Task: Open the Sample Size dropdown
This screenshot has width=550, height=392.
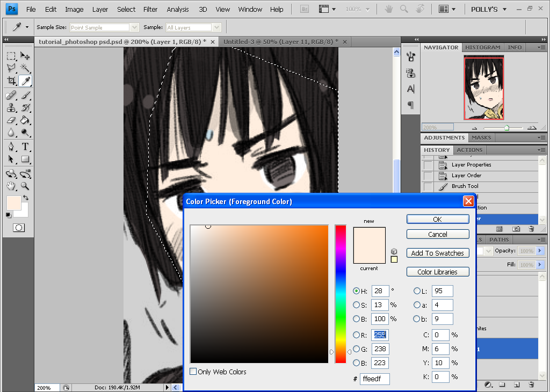Action: tap(134, 27)
